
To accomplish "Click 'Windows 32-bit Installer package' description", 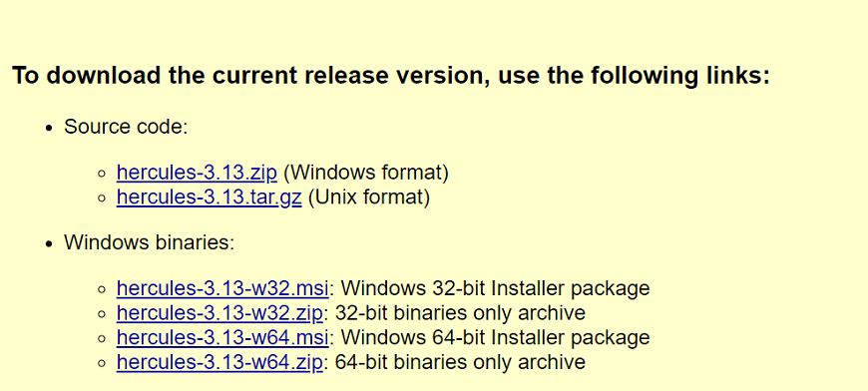I will (x=496, y=288).
